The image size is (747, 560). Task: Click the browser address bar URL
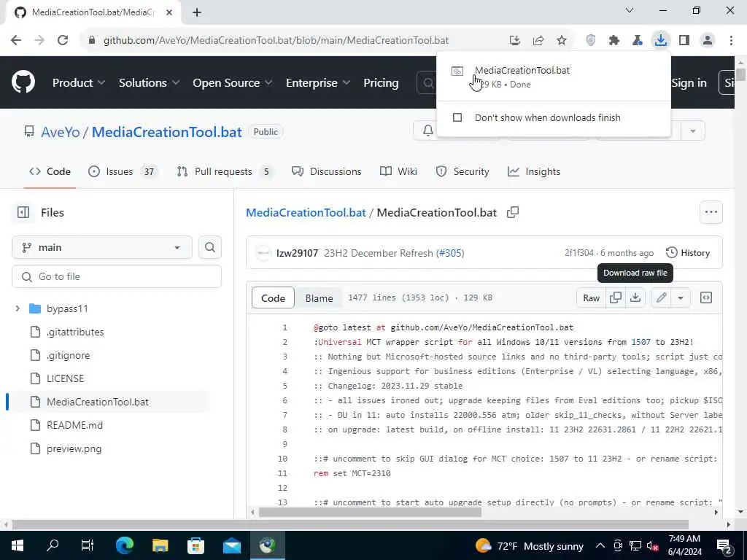point(276,41)
